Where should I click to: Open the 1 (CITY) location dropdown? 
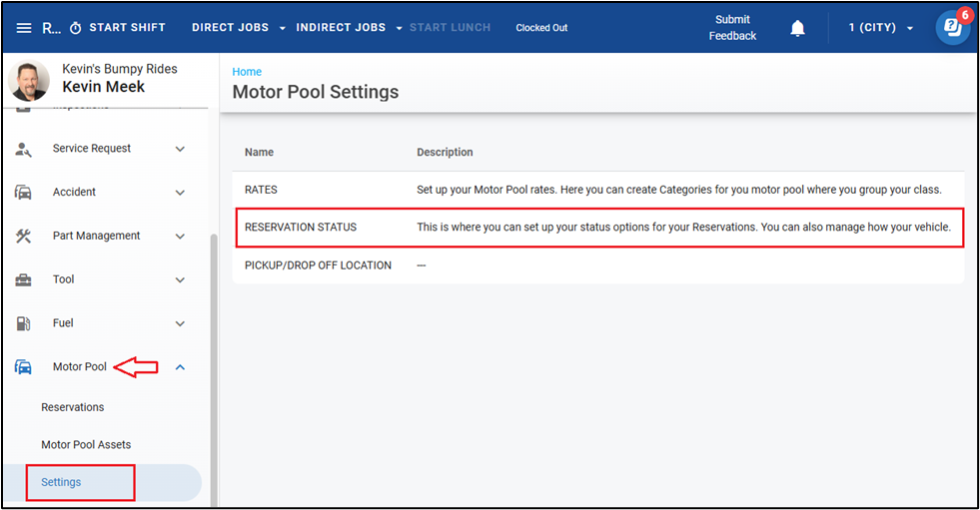[x=880, y=28]
